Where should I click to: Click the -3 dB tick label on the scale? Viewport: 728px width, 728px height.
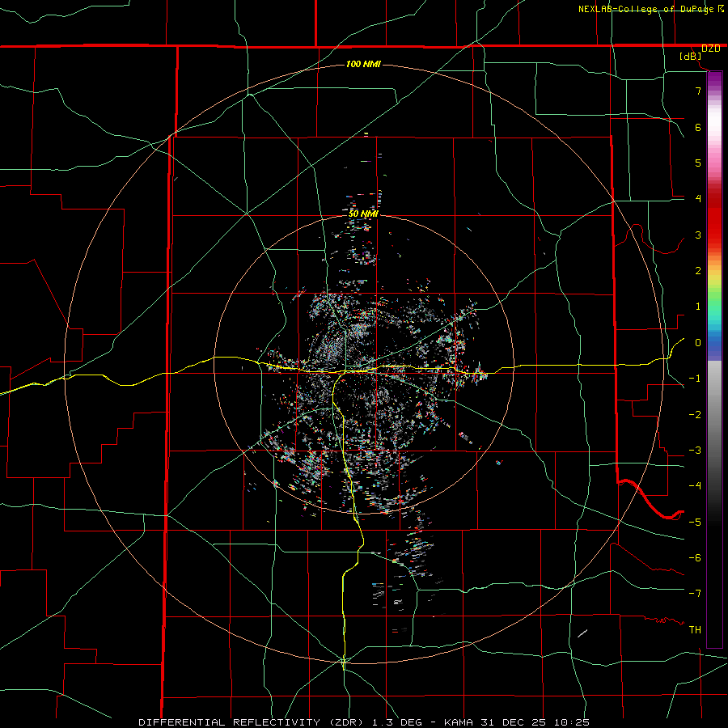(x=695, y=451)
